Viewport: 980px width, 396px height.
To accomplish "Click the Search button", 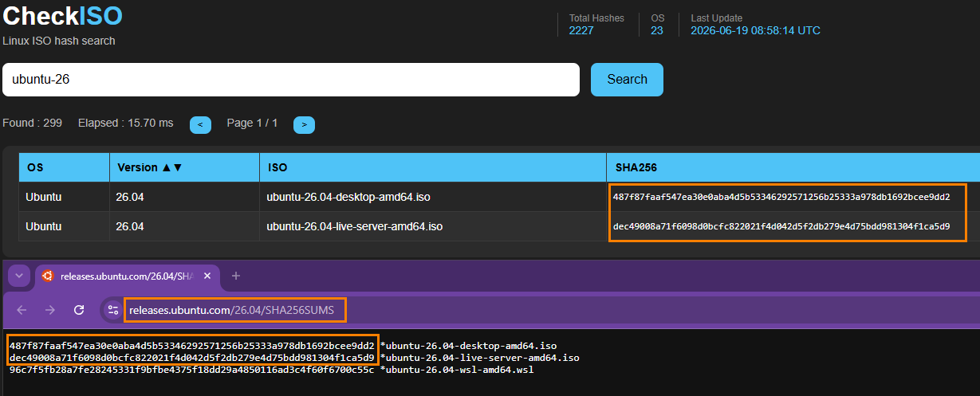I will 627,80.
